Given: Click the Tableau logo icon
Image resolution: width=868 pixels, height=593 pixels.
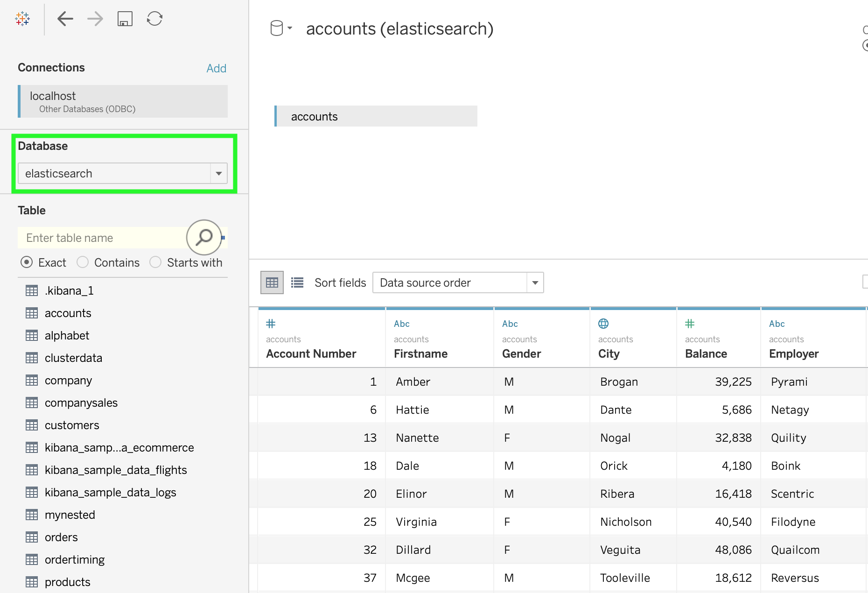Looking at the screenshot, I should click(21, 19).
